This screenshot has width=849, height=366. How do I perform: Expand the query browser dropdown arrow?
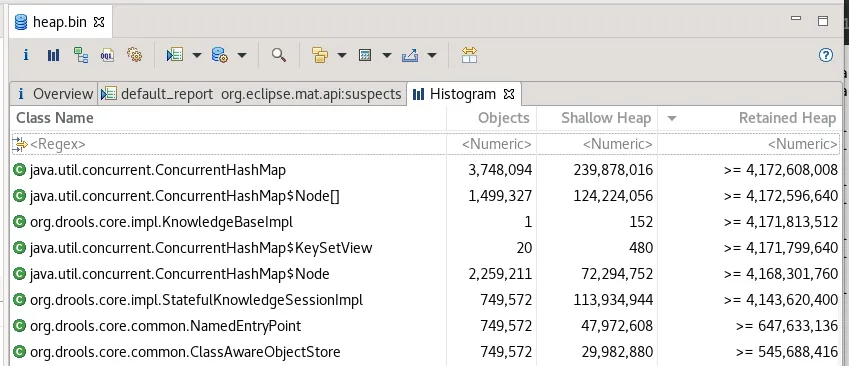click(242, 55)
